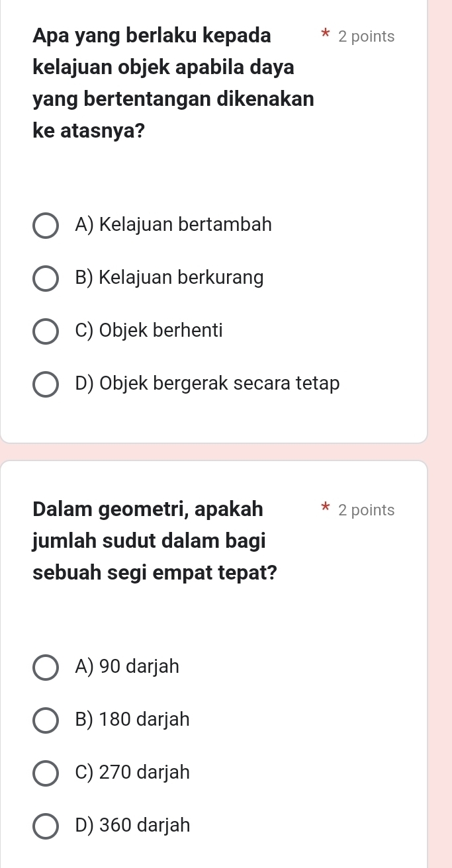Viewport: 452px width, 868px height.
Task: Select radio circle beside 'D) 360 darjah'
Action: coord(45,826)
